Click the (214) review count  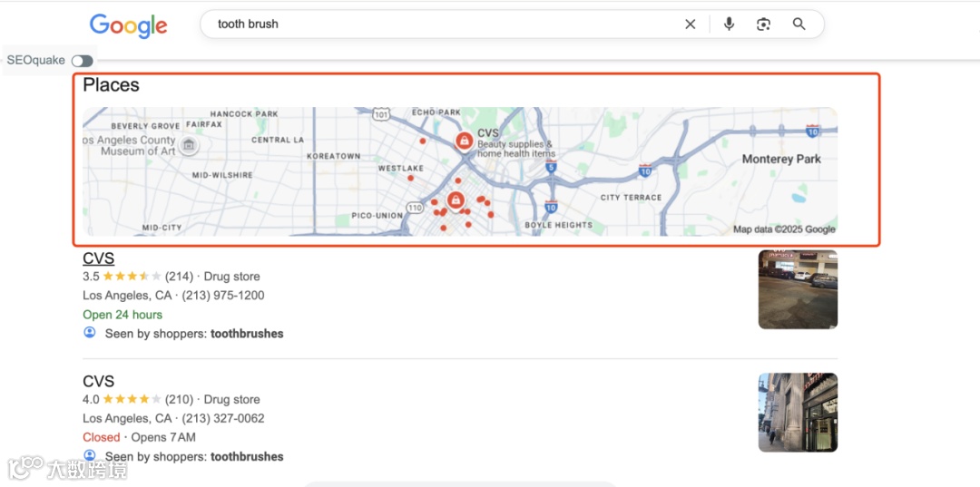[179, 277]
